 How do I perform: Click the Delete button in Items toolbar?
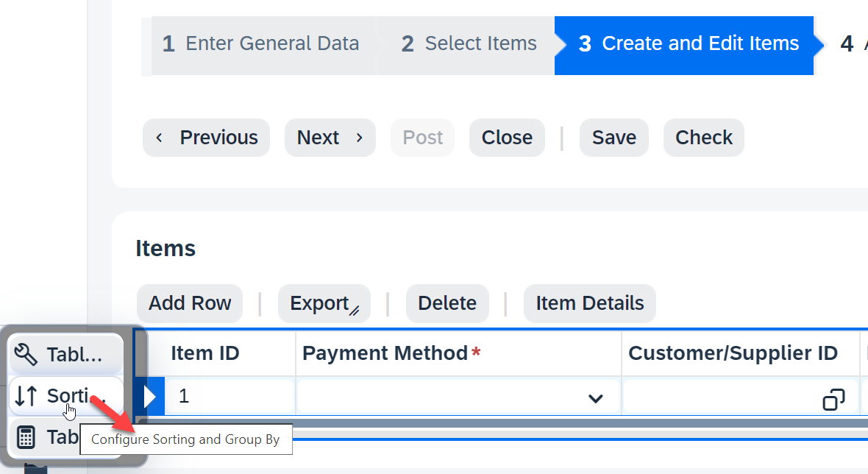[x=447, y=303]
